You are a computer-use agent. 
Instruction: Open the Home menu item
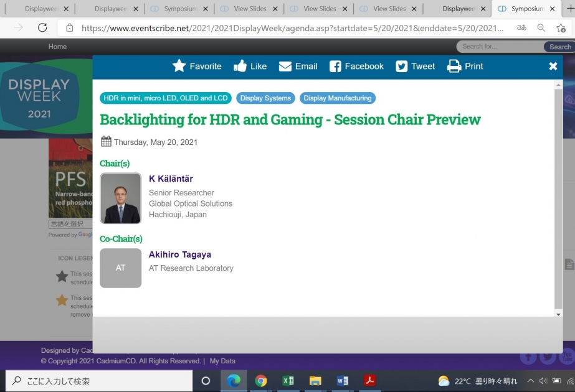pos(57,47)
